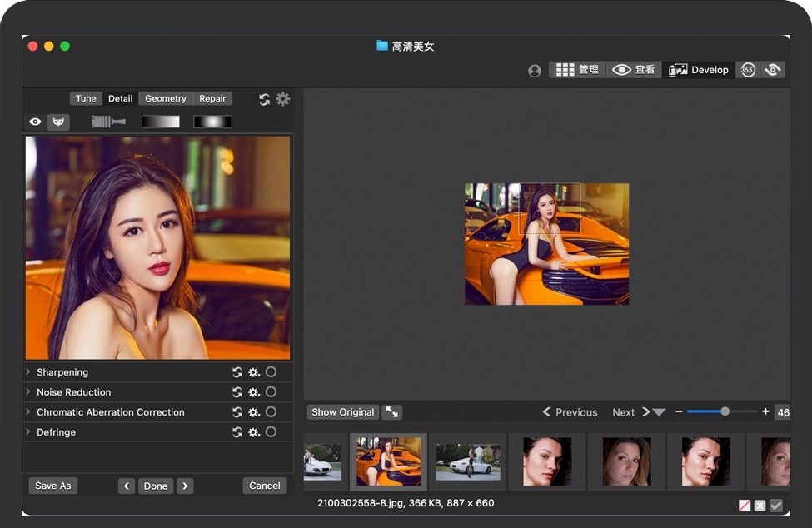Click the Save As button
Viewport: 812px width, 528px height.
(x=53, y=486)
